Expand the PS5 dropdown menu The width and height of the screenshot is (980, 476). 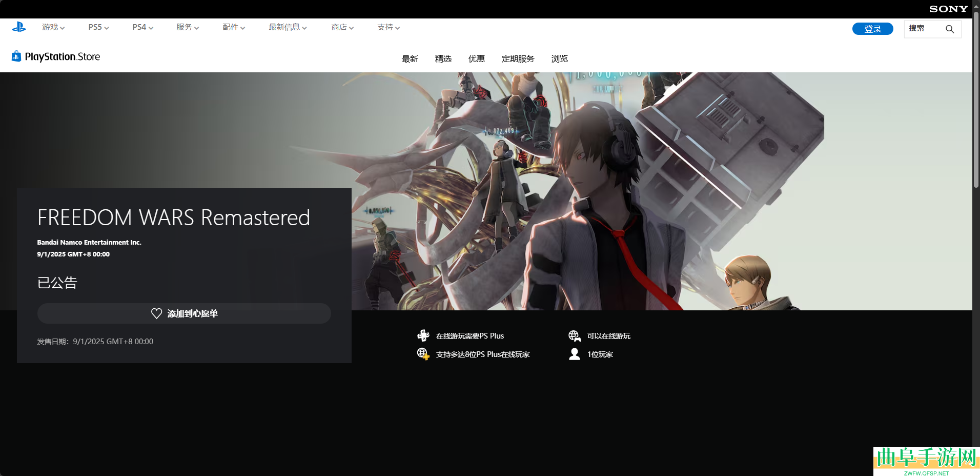(x=98, y=27)
